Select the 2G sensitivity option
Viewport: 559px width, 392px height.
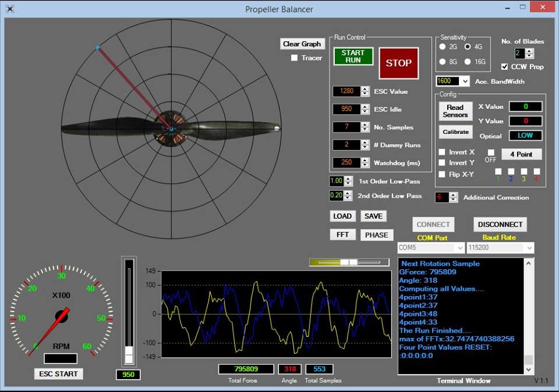[x=443, y=47]
